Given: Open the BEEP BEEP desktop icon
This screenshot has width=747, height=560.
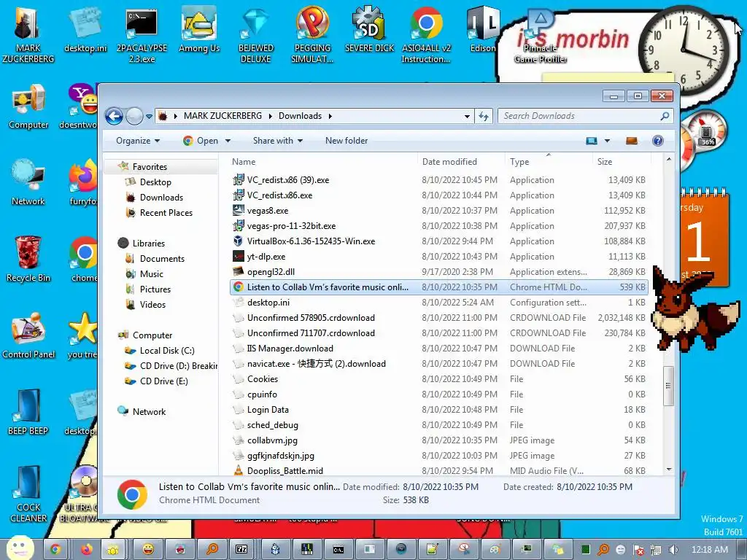Looking at the screenshot, I should click(28, 412).
